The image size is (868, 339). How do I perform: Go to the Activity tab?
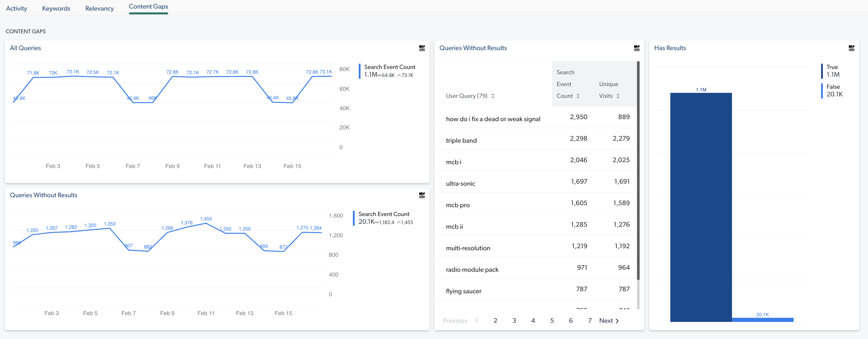[17, 8]
